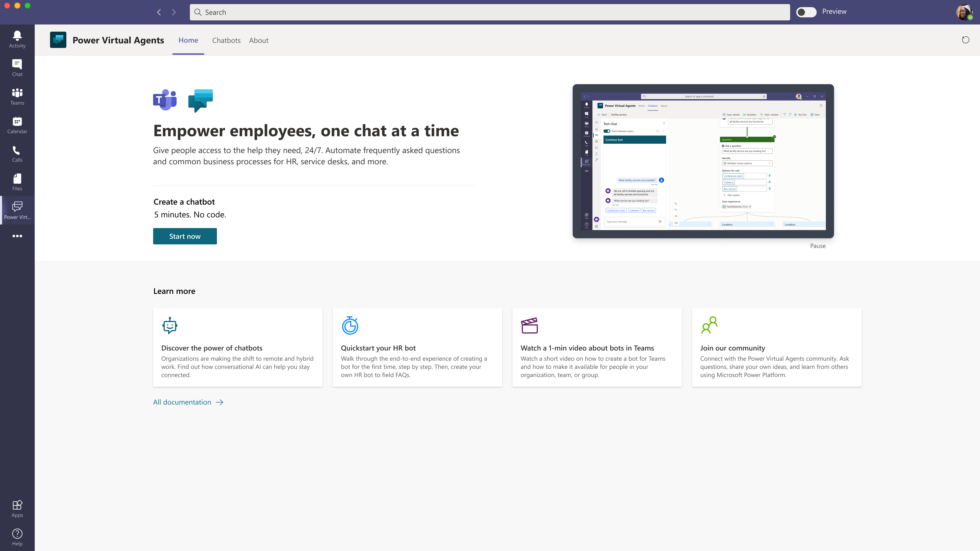Go to the Teams sidebar icon
Screen dimensions: 980x551
[17, 96]
